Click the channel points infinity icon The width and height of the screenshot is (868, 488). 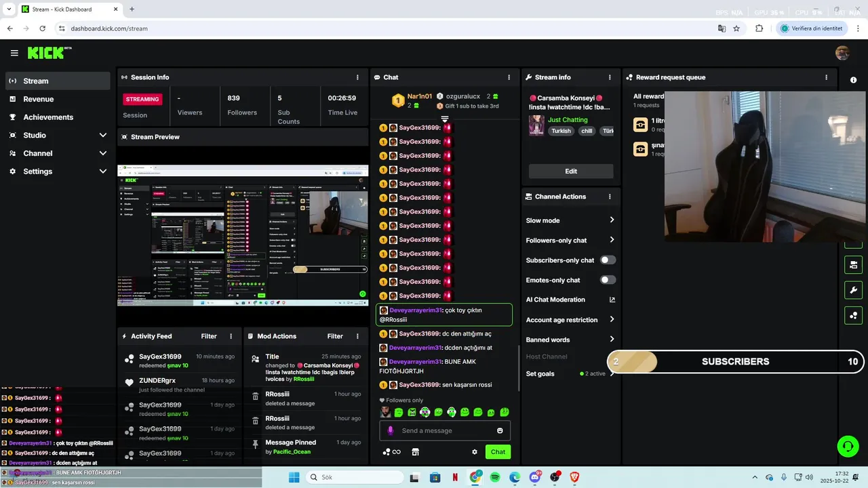point(392,452)
